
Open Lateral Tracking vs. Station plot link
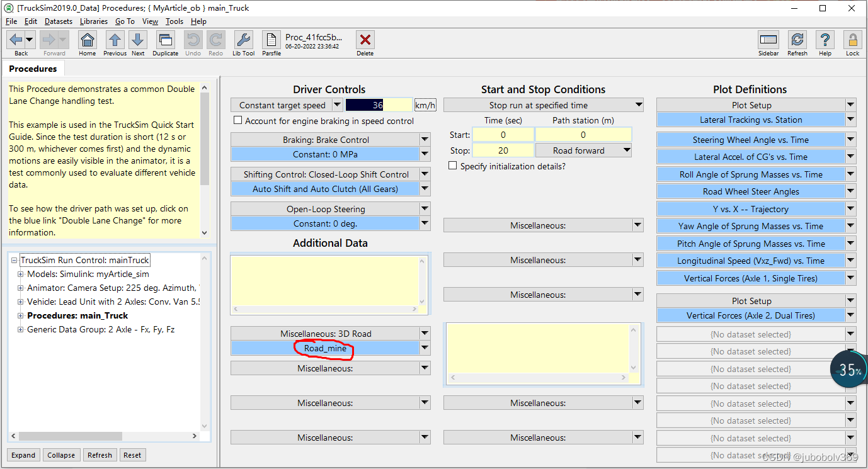point(751,120)
